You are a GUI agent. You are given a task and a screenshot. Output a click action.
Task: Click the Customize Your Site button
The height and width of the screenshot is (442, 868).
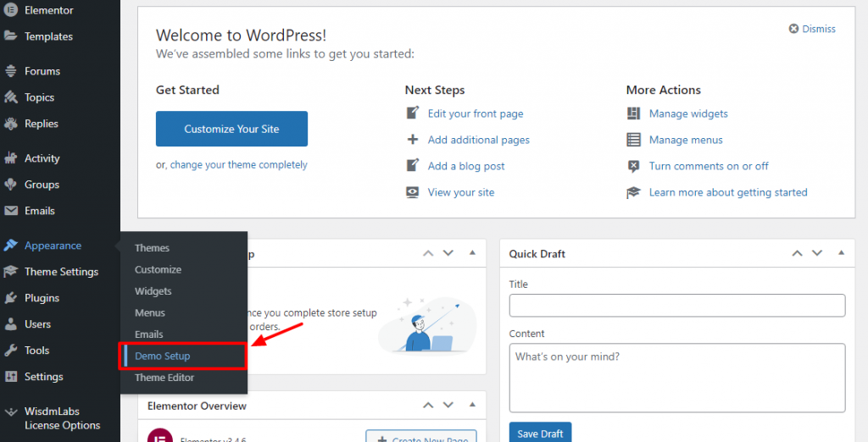[x=231, y=129]
